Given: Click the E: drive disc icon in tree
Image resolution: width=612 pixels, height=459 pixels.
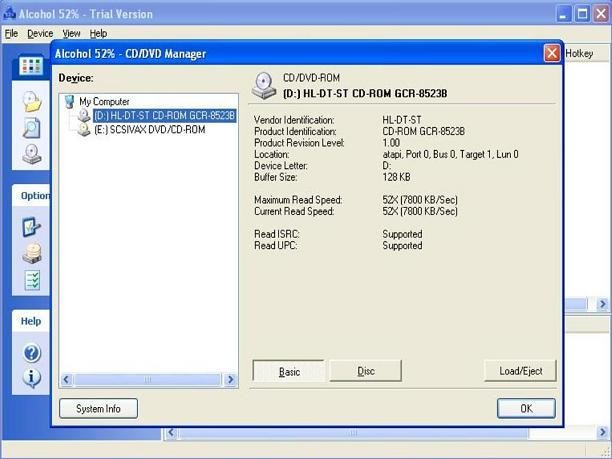Looking at the screenshot, I should (x=84, y=130).
